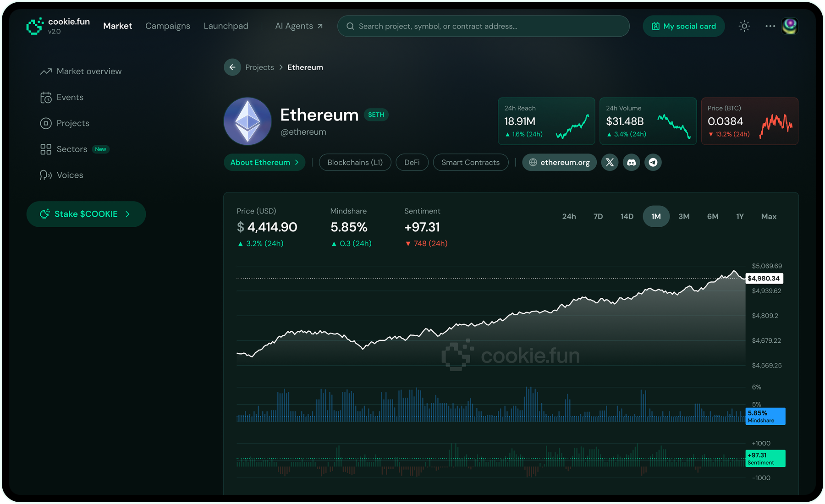This screenshot has height=504, width=825.
Task: Click the Stake $COOKIE button
Action: pyautogui.click(x=86, y=214)
